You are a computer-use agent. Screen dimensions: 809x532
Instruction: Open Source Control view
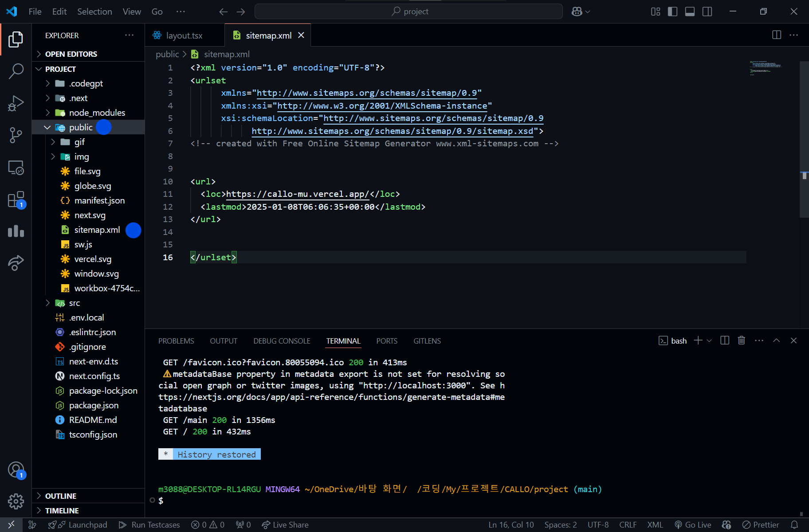coord(16,135)
